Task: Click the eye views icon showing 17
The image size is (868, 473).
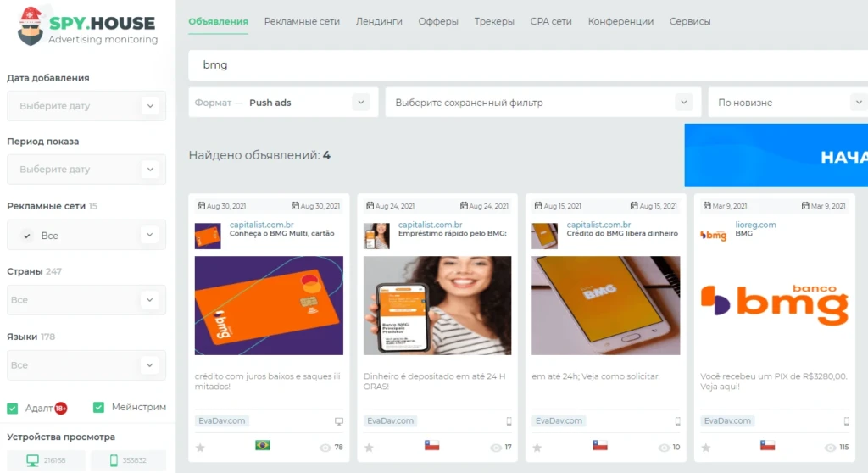Action: click(x=495, y=448)
